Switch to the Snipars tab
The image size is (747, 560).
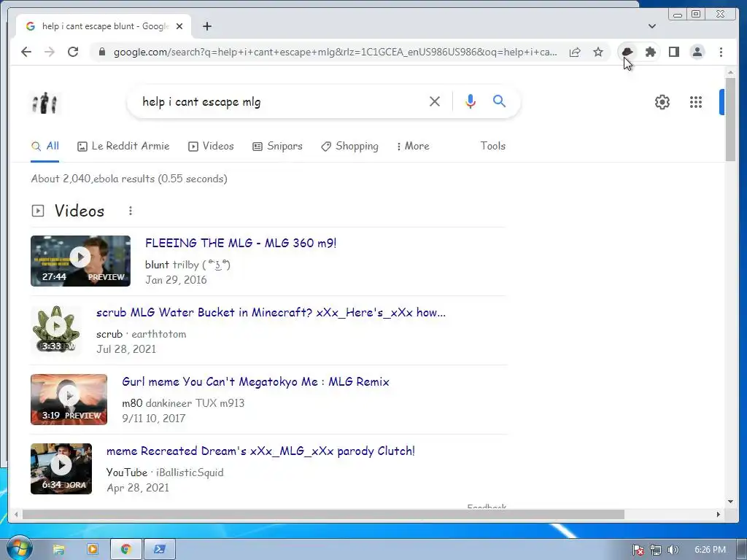[x=277, y=146]
